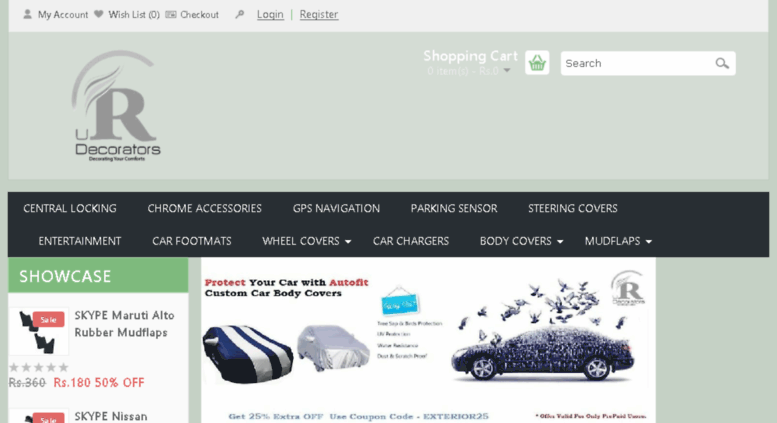Rate SKYPE Maruti Alto mudflaps with stars
Image resolution: width=777 pixels, height=423 pixels.
pyautogui.click(x=39, y=368)
